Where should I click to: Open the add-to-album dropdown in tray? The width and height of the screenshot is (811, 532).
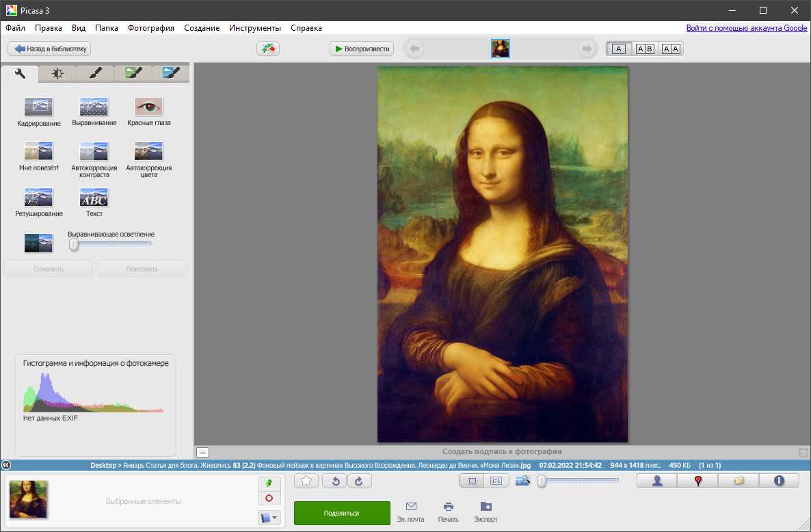[269, 518]
